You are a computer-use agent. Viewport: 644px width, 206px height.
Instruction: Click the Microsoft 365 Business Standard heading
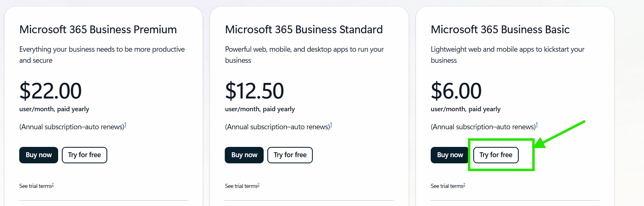304,30
